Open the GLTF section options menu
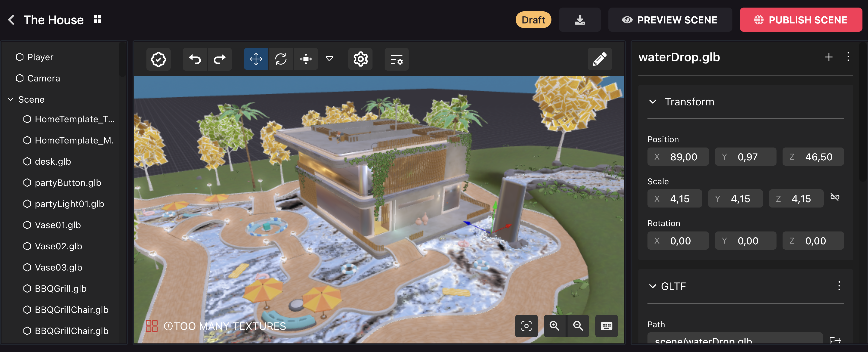The height and width of the screenshot is (352, 868). click(839, 286)
